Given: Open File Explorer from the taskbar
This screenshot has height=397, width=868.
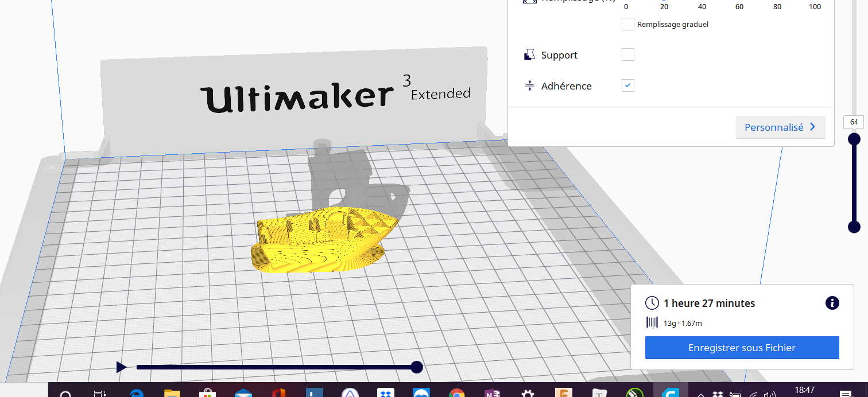Looking at the screenshot, I should (172, 393).
